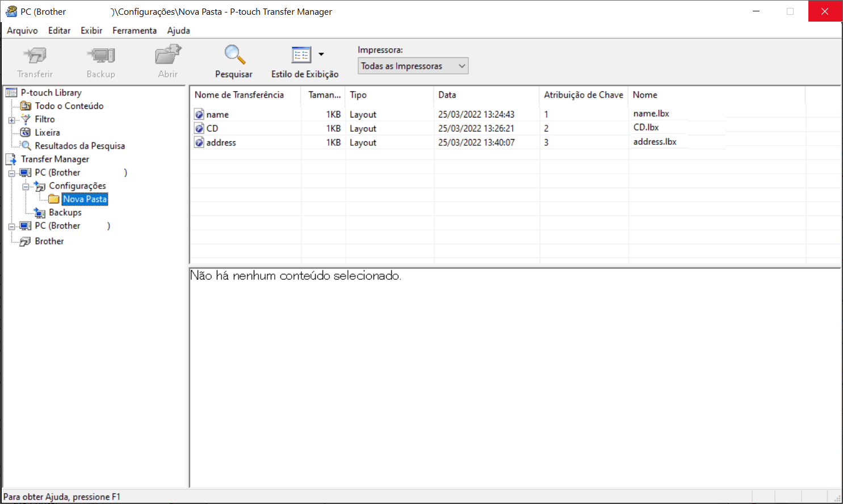
Task: Sort by Tipo column header
Action: (389, 95)
